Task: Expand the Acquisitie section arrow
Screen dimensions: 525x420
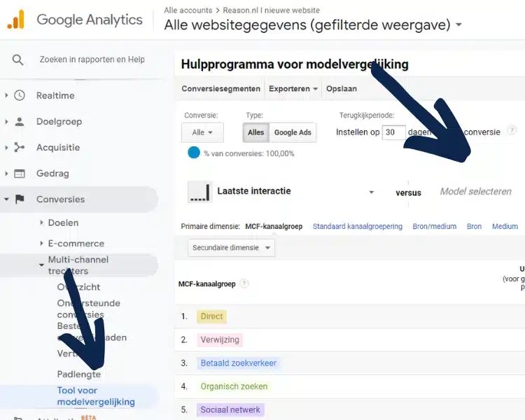Action: (x=6, y=148)
